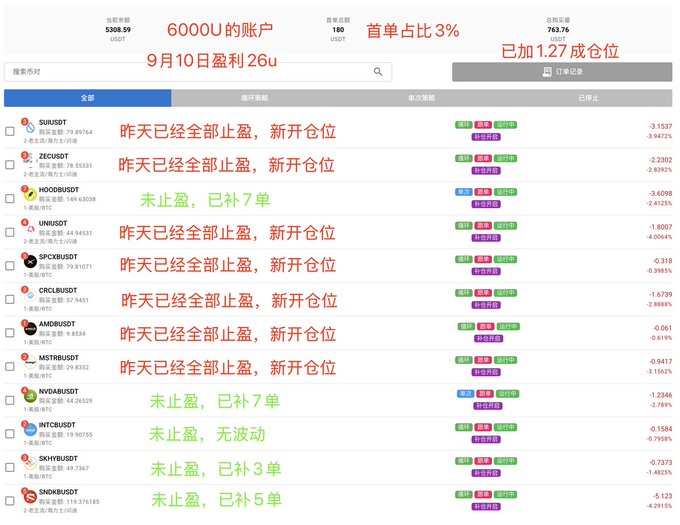The width and height of the screenshot is (680, 525).
Task: Open the 已停止 tab
Action: tap(588, 98)
